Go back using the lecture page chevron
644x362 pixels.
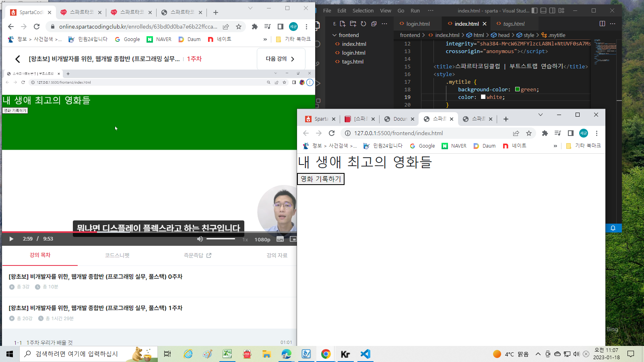[17, 59]
